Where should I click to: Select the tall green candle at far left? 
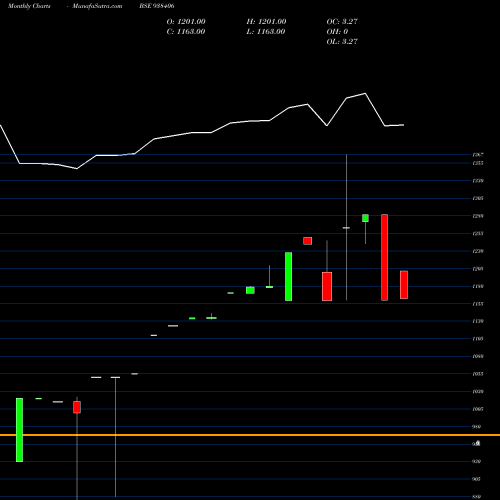(x=20, y=430)
